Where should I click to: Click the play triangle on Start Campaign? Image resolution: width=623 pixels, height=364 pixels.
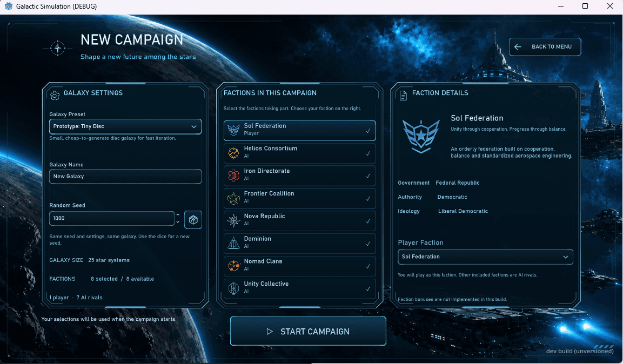tap(270, 332)
